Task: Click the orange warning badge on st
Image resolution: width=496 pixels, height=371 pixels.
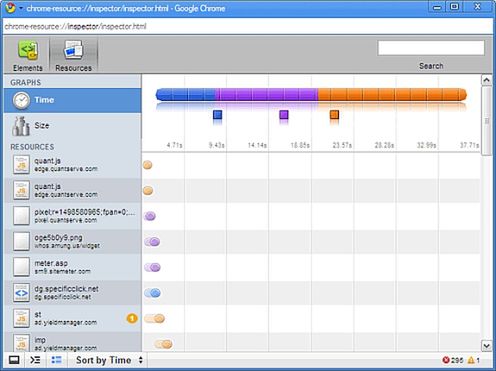Action: (132, 318)
